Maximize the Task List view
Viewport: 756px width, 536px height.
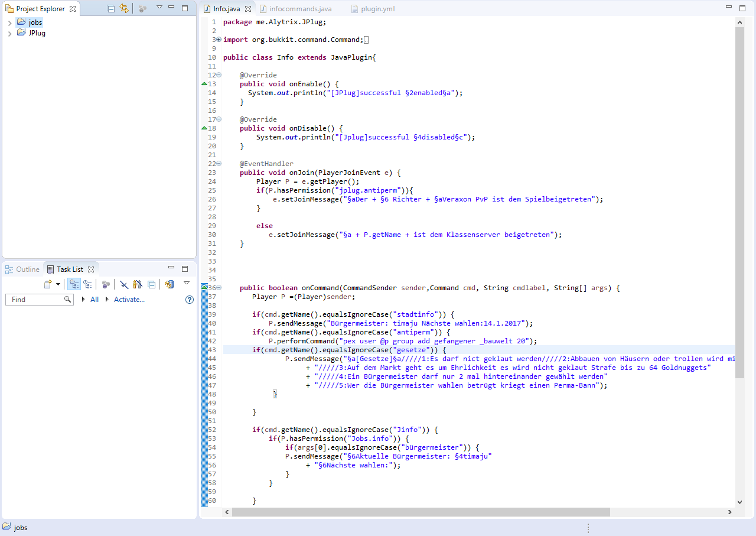[x=184, y=268]
